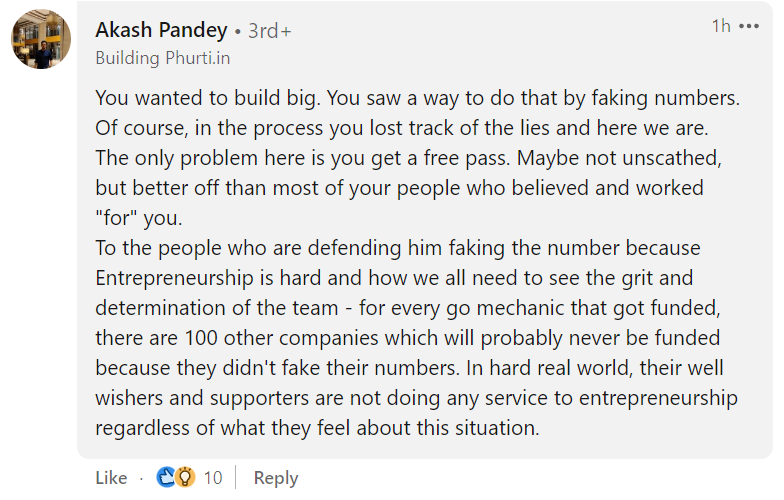This screenshot has width=784, height=500.
Task: Click the Building Phurti.in headline
Action: [162, 58]
